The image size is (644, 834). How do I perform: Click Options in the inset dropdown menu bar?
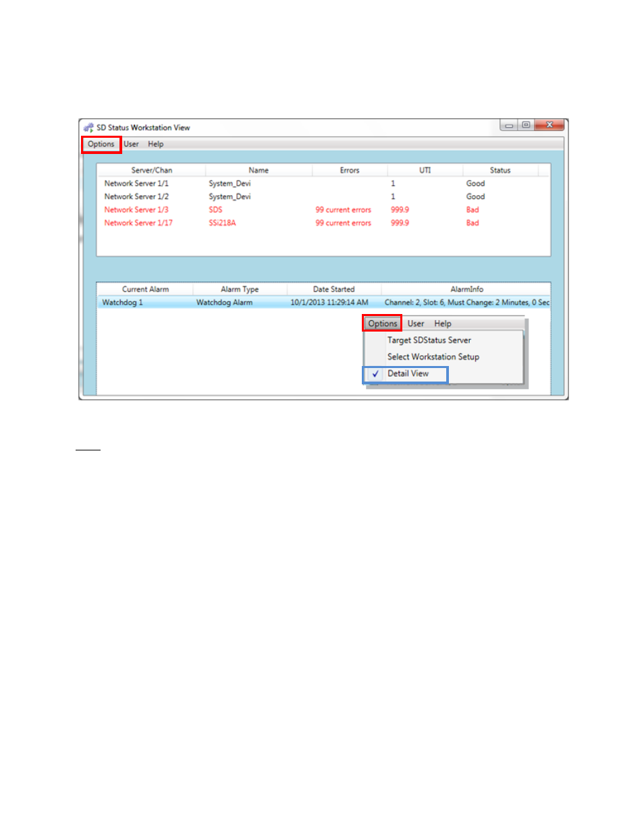[383, 324]
